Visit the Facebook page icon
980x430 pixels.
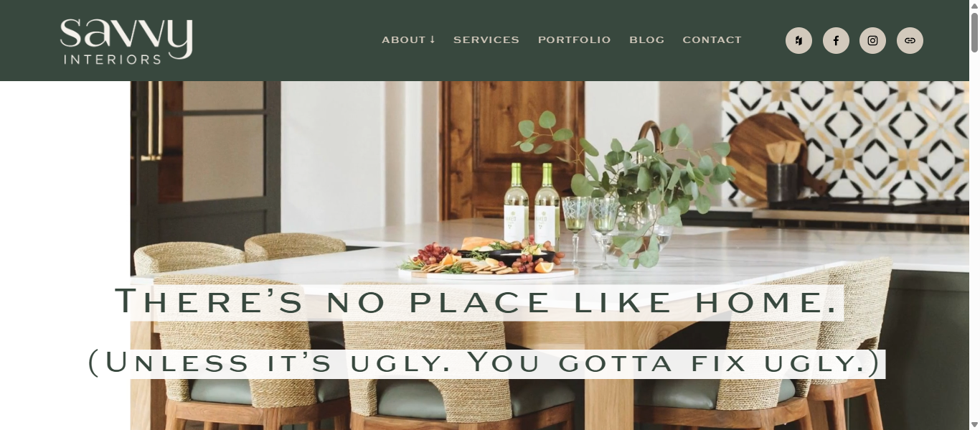point(836,40)
